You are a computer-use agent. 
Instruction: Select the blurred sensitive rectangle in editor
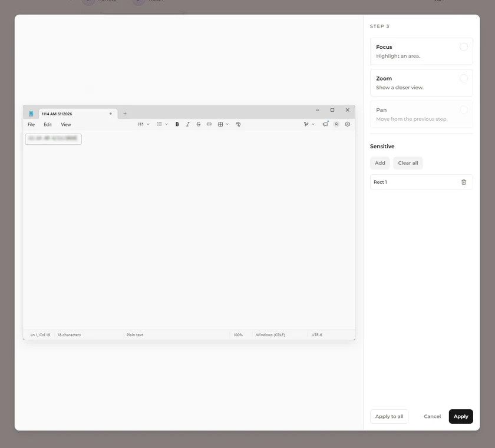[x=54, y=139]
